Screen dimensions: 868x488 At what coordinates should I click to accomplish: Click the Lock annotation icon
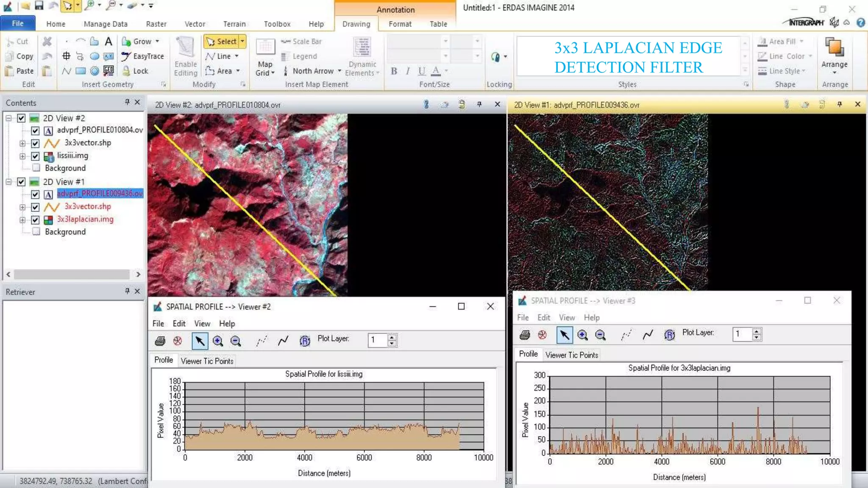126,71
